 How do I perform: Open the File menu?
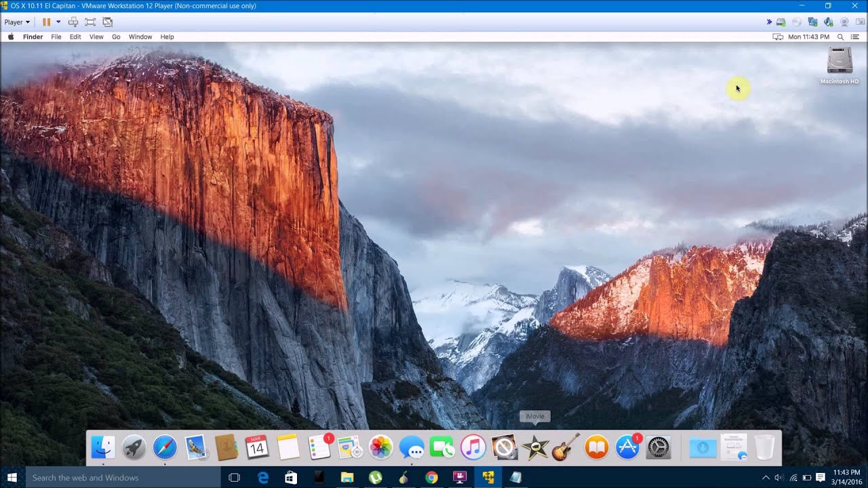pos(56,37)
